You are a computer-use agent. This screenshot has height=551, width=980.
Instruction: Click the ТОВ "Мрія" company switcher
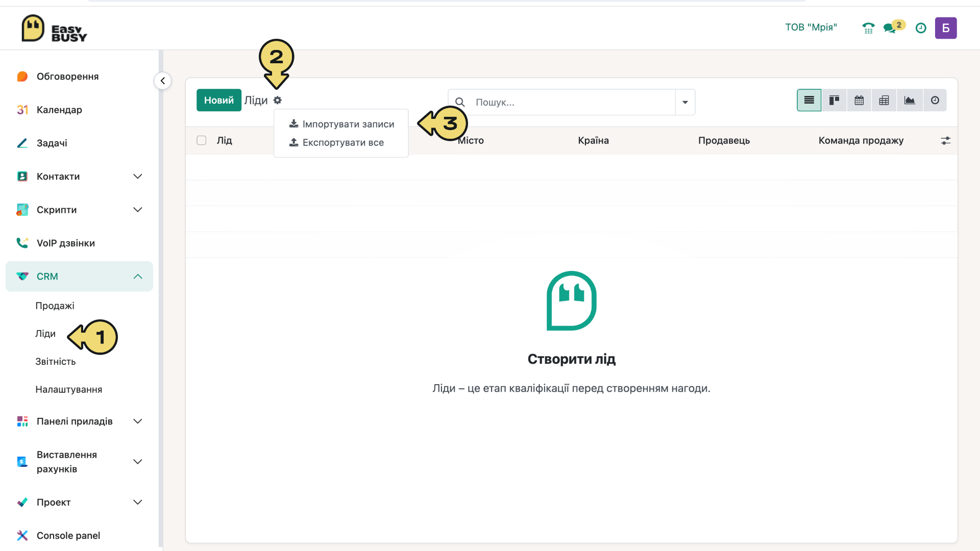(811, 27)
